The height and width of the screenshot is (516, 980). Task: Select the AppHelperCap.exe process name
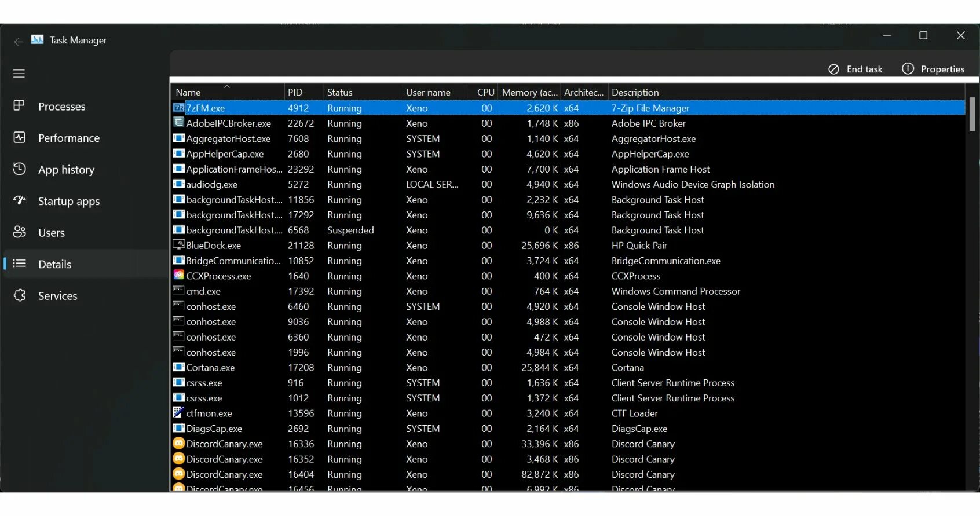[225, 153]
